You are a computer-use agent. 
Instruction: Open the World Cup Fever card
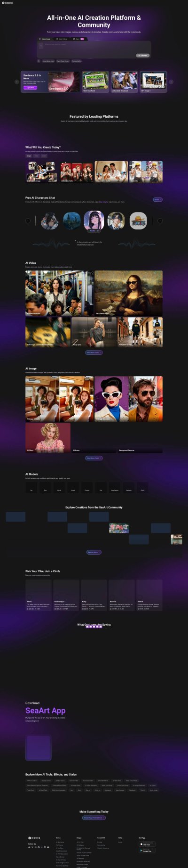(95, 82)
